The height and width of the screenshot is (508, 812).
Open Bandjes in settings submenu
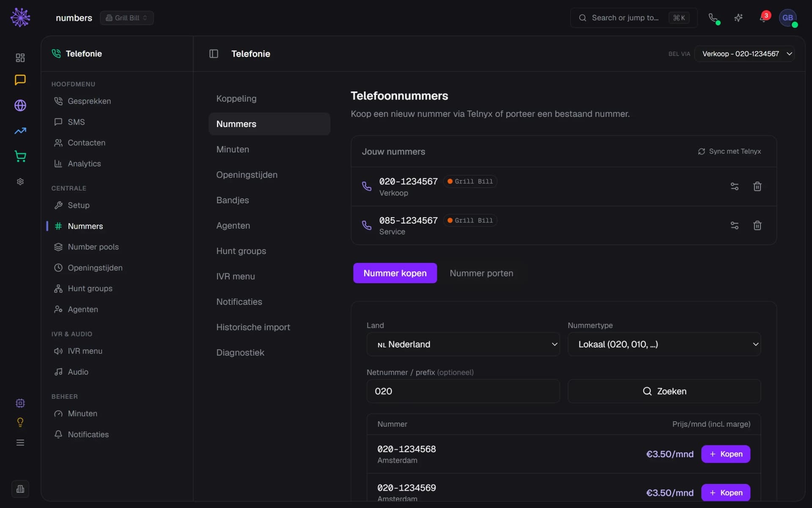pos(269,200)
